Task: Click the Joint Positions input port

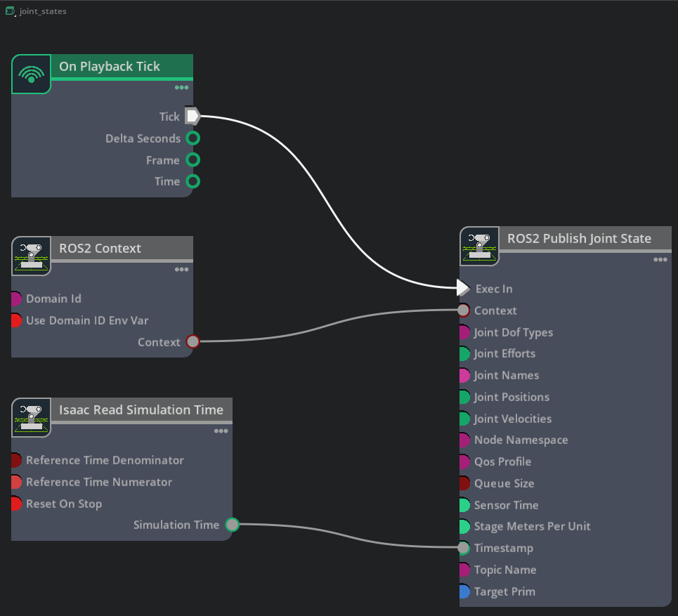Action: [464, 397]
